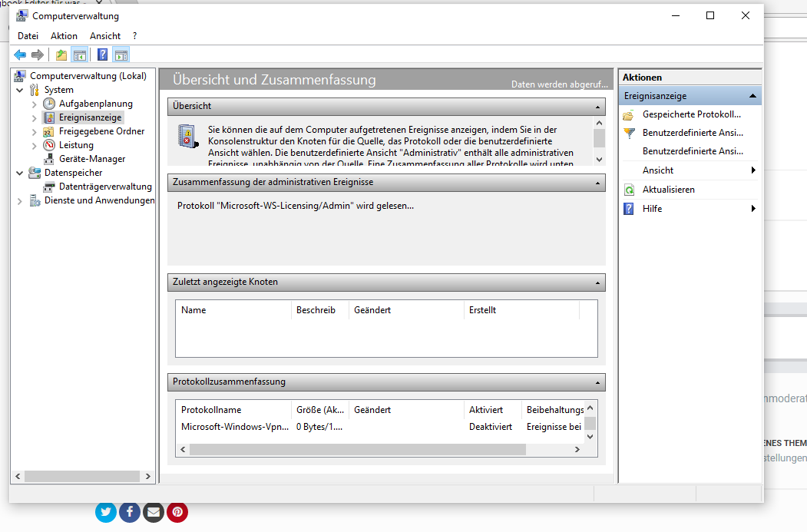Open the Datei menu
807x532 pixels.
click(x=28, y=36)
